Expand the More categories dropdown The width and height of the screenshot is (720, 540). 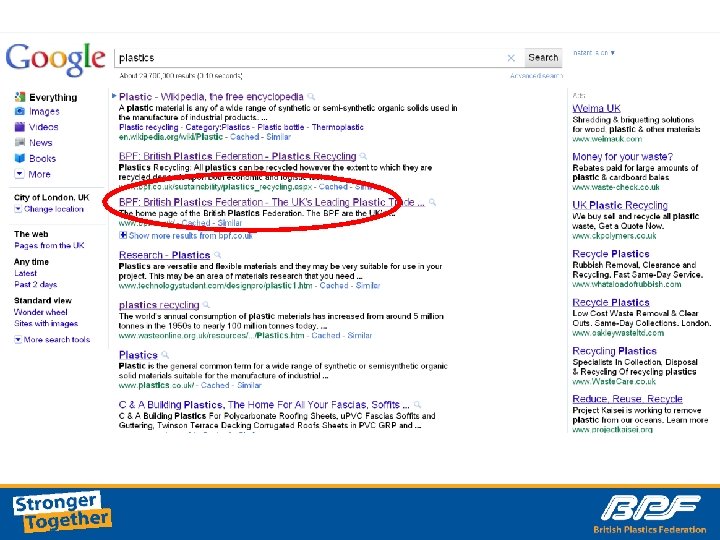(x=19, y=174)
